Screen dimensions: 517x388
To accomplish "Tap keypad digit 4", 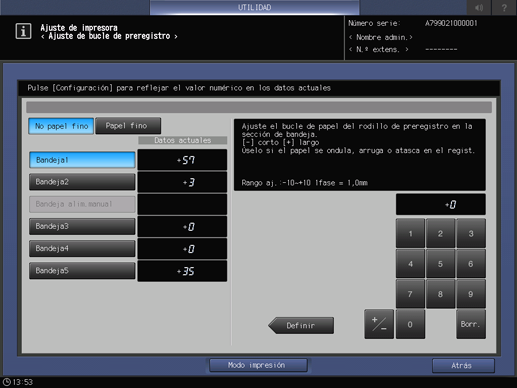I will click(410, 264).
